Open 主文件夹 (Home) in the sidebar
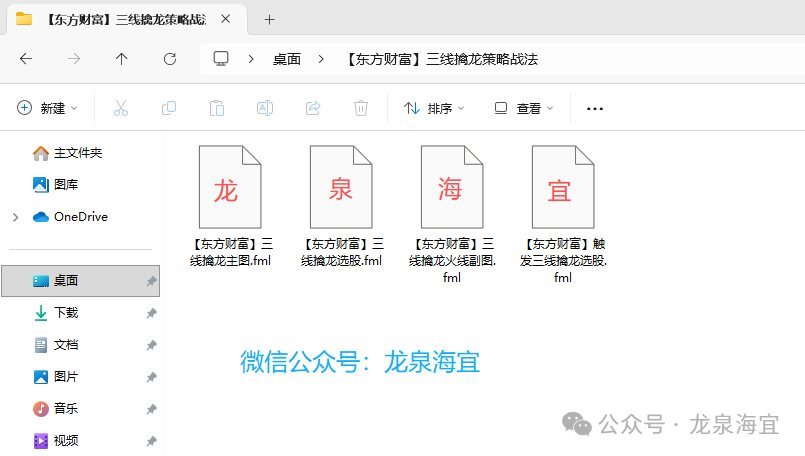The image size is (805, 456). [67, 153]
